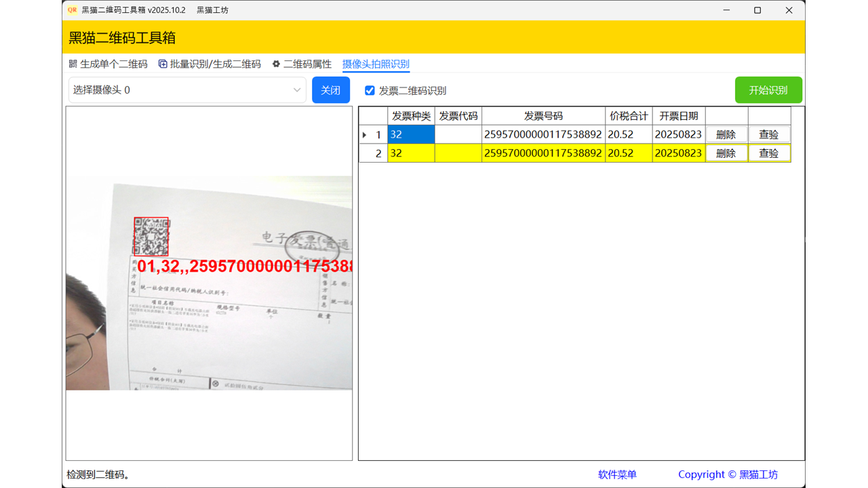Viewport: 868px width, 488px height.
Task: Expand the 选择摄像头 dropdown arrow
Action: [x=297, y=90]
